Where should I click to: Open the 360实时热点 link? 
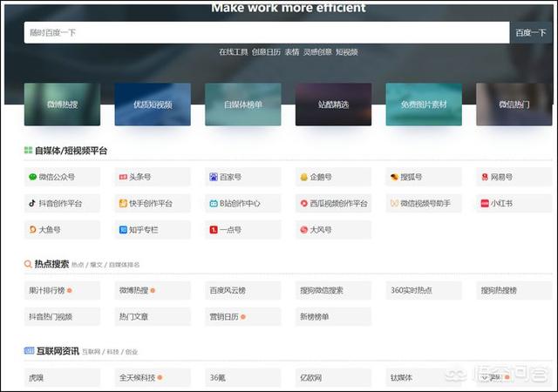point(424,290)
